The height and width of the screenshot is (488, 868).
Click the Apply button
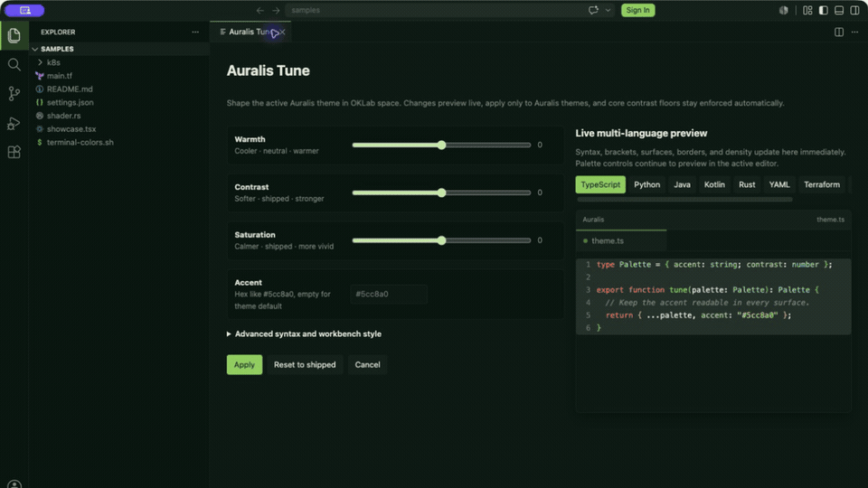point(244,364)
